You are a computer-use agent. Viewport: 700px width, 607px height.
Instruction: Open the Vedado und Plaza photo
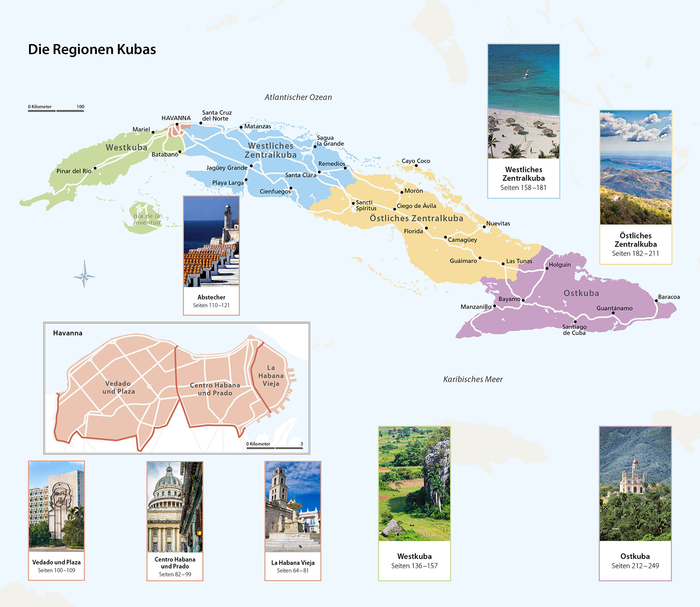click(56, 506)
